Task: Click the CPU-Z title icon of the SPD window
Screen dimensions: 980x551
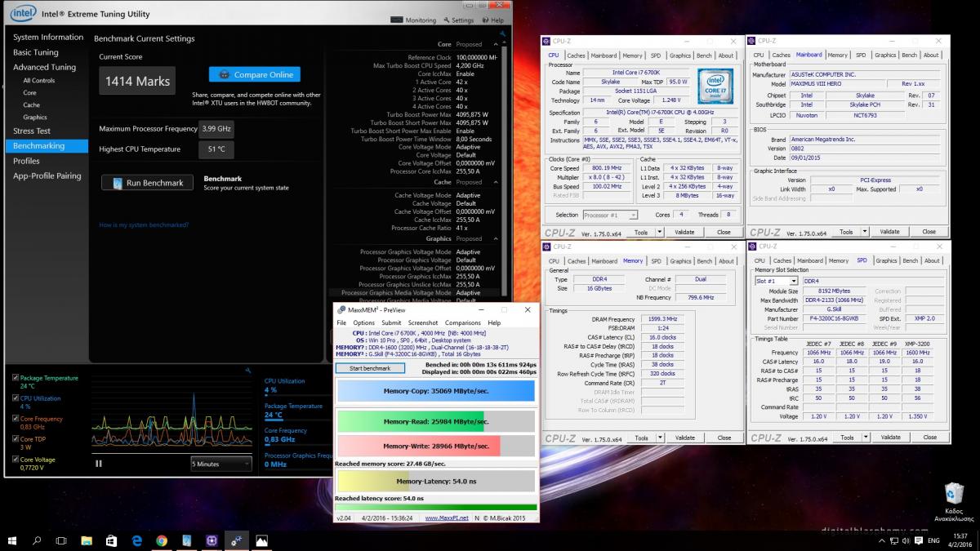Action: pyautogui.click(x=753, y=247)
